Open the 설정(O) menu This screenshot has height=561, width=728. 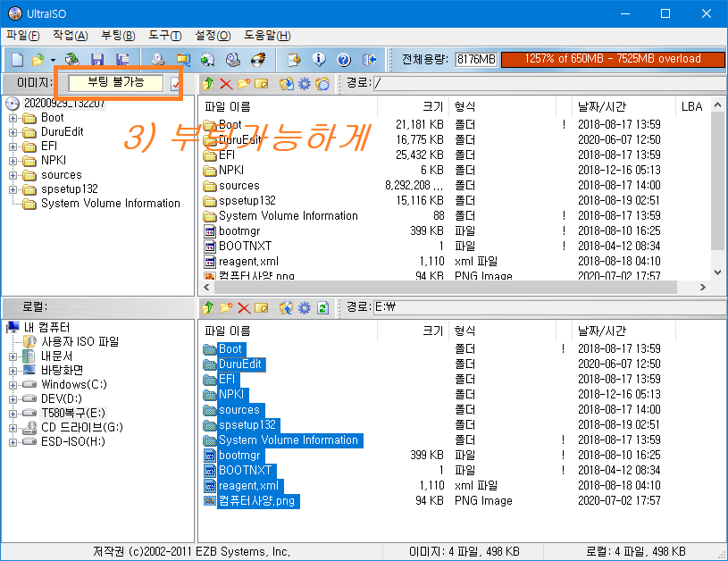click(x=213, y=36)
